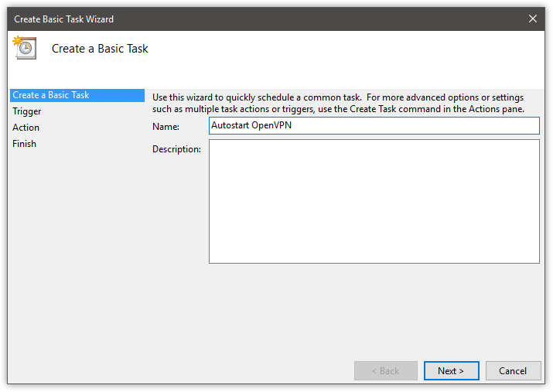This screenshot has height=392, width=553.
Task: Place cursor on the Autostart OpenVPN text
Action: [251, 125]
